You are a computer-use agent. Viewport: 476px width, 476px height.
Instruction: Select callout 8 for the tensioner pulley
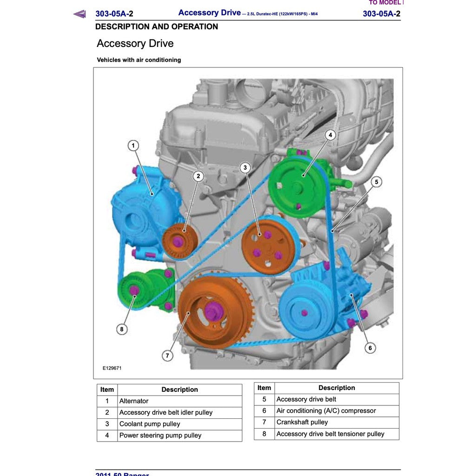(x=122, y=328)
